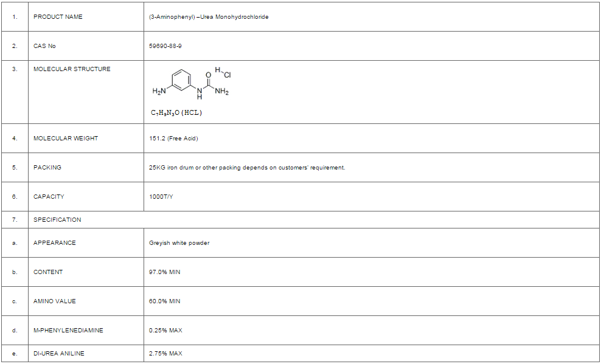Image resolution: width=601 pixels, height=364 pixels.
Task: Click the "CAS No" label cell
Action: 44,46
